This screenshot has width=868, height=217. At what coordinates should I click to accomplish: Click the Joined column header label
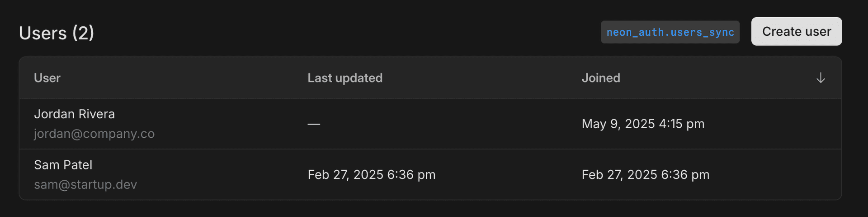click(601, 78)
